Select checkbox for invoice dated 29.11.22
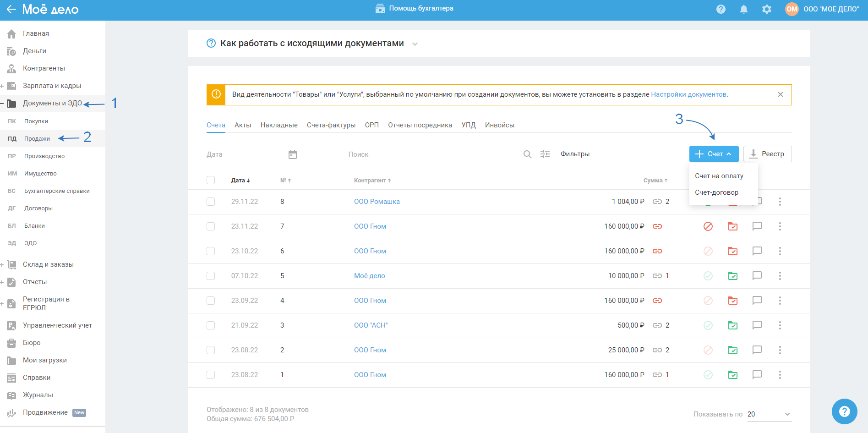 [x=211, y=202]
